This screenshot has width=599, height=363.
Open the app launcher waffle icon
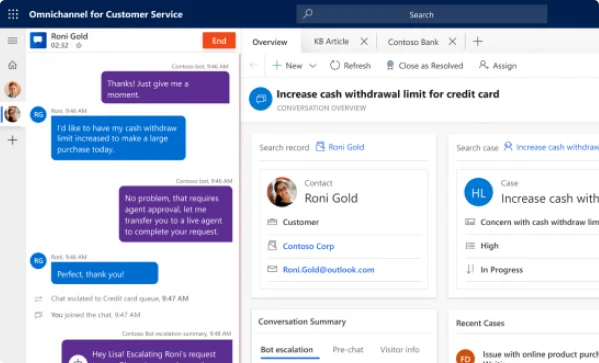tap(13, 15)
